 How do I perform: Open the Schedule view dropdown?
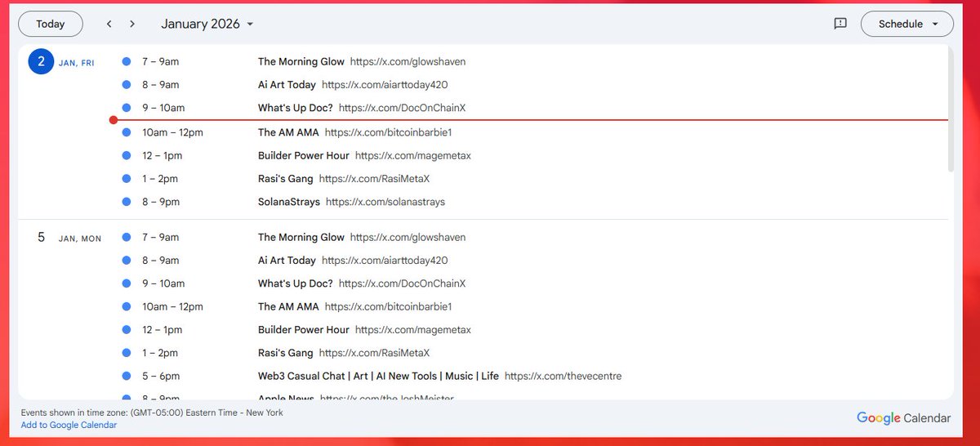pos(907,24)
